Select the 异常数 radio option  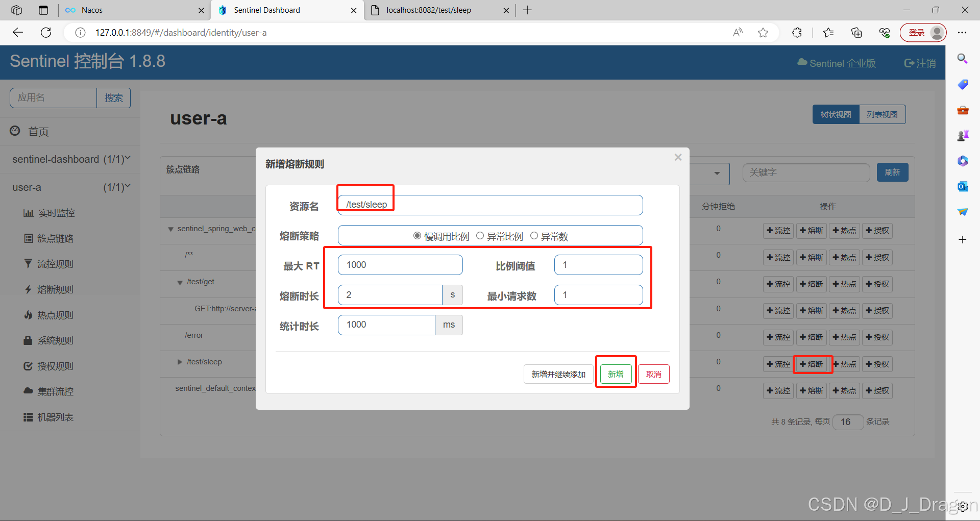point(534,236)
